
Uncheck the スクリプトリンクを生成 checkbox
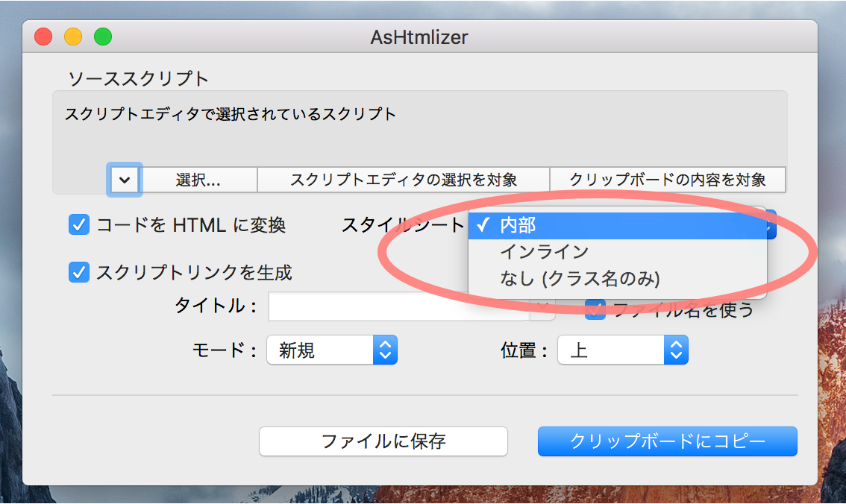pos(79,272)
